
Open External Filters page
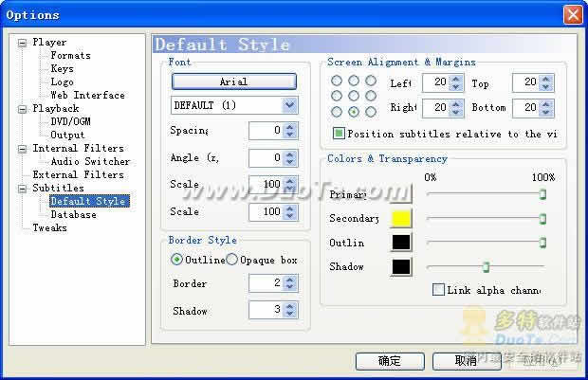[78, 174]
